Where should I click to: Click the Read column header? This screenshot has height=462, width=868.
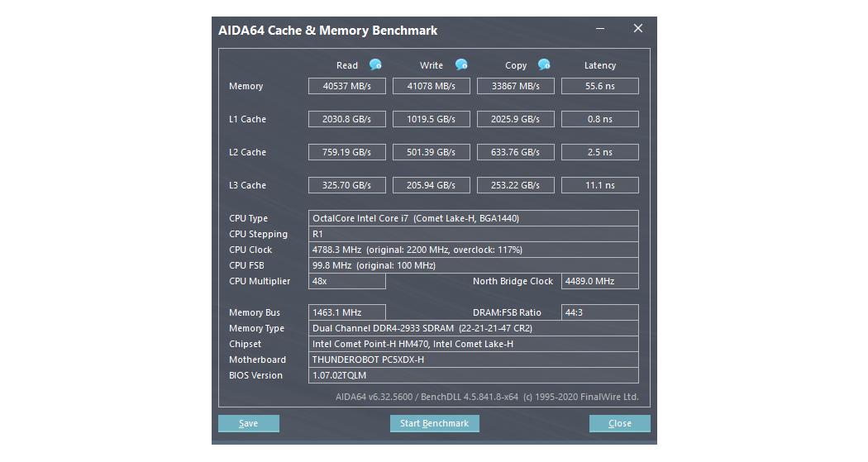click(347, 65)
